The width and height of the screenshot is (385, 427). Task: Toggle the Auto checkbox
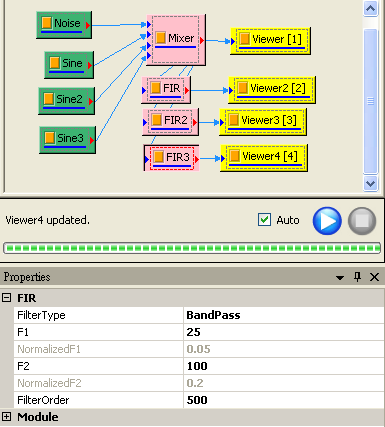[x=264, y=220]
